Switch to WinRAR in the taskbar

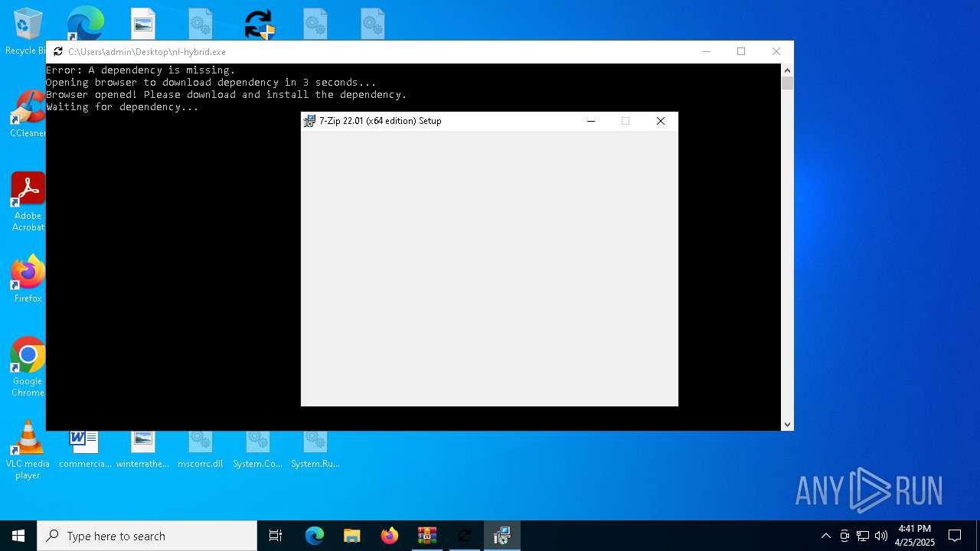[427, 536]
